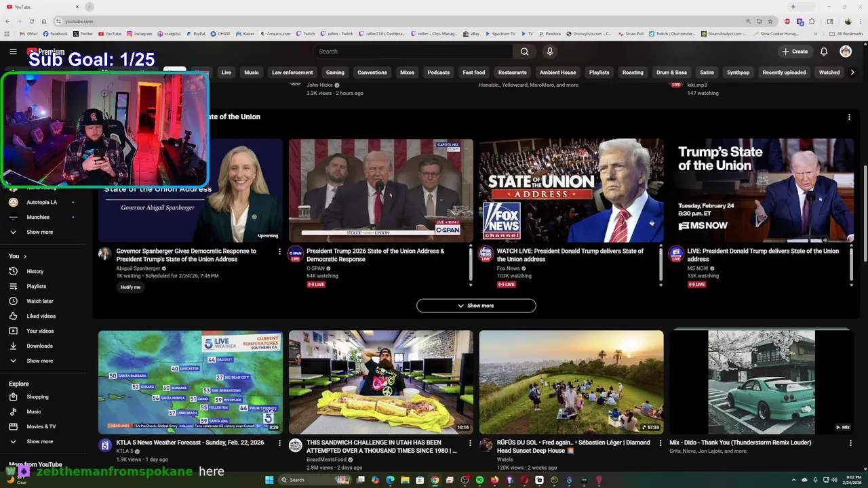This screenshot has height=488, width=868.
Task: Click the KTLA 5 channel avatar
Action: tap(104, 445)
